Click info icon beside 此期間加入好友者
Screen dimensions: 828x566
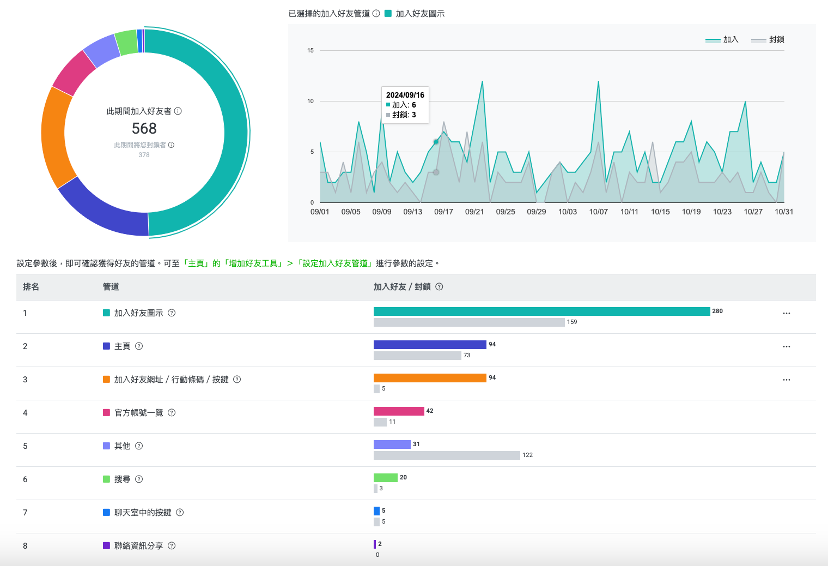click(x=178, y=111)
